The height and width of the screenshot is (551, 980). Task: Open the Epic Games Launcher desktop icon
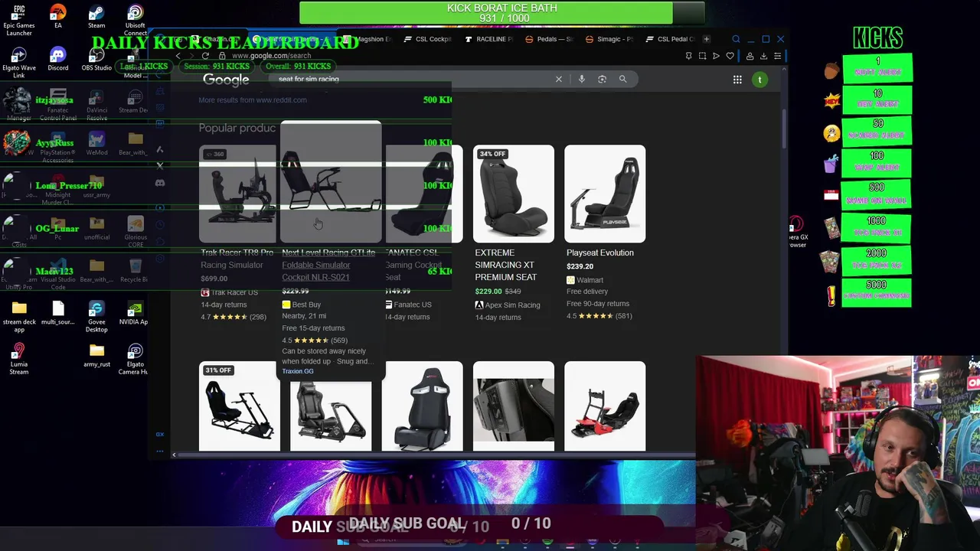pos(19,21)
